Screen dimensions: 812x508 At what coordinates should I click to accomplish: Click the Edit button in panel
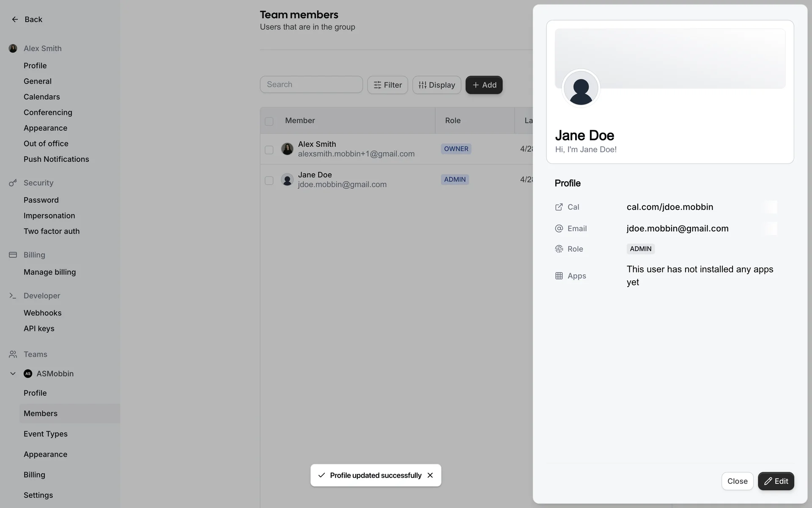[776, 481]
